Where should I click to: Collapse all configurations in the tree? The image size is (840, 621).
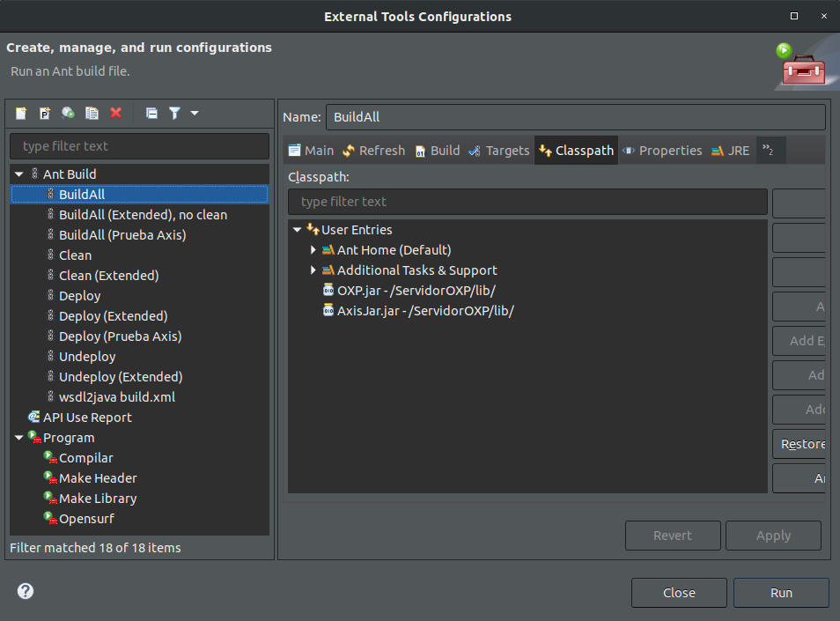point(151,113)
